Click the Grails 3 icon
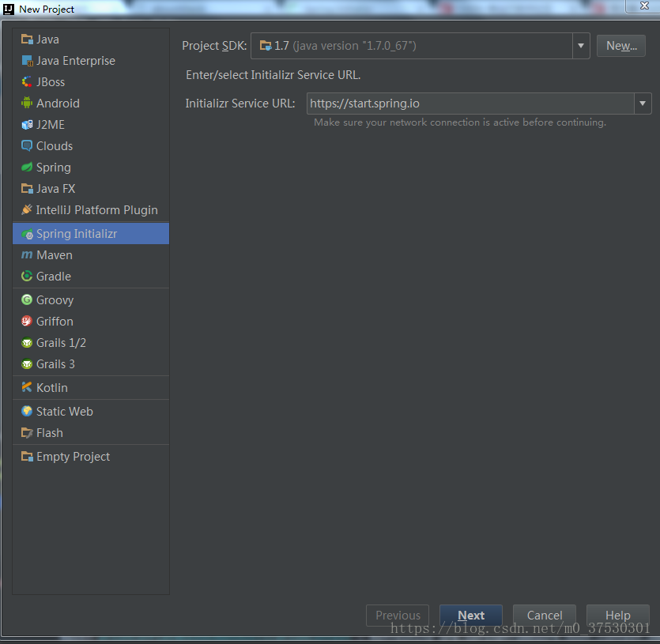The image size is (660, 644). pyautogui.click(x=27, y=364)
